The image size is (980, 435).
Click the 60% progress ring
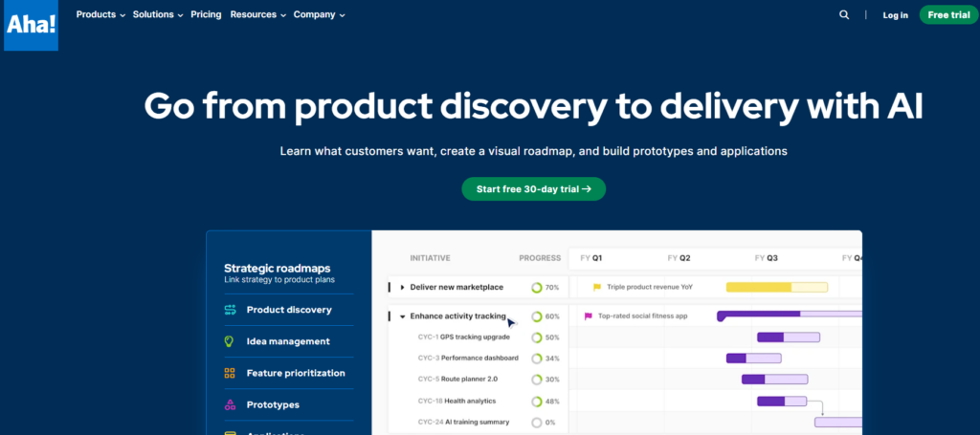tap(536, 316)
